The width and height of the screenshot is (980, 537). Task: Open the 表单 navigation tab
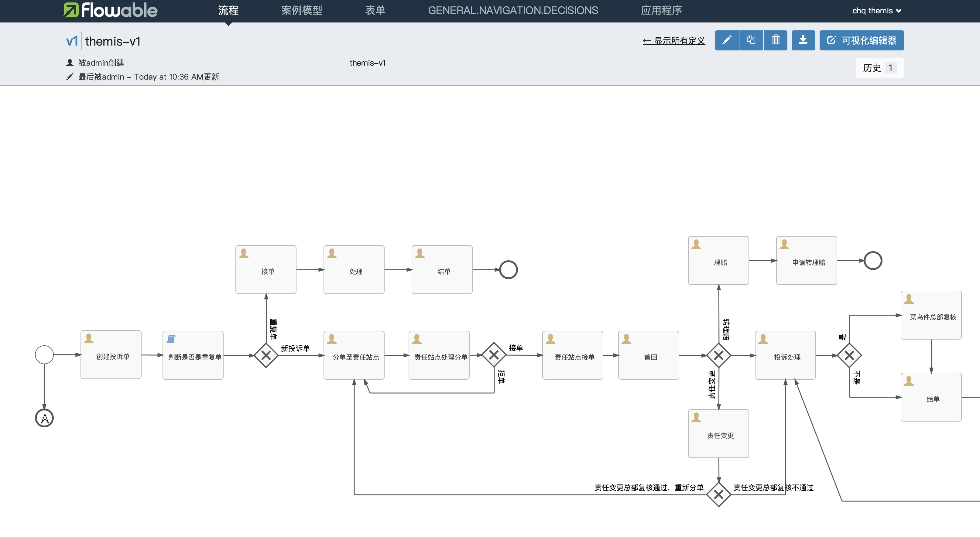point(375,11)
